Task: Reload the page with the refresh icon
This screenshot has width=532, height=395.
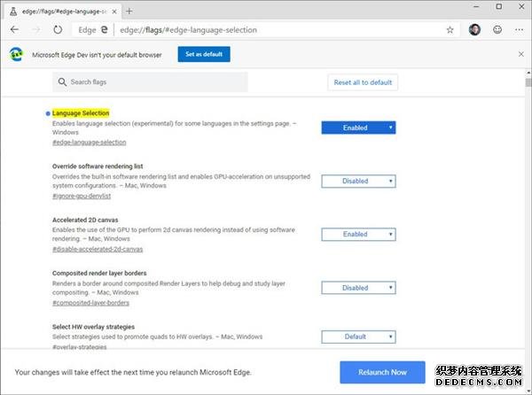Action: click(x=58, y=30)
